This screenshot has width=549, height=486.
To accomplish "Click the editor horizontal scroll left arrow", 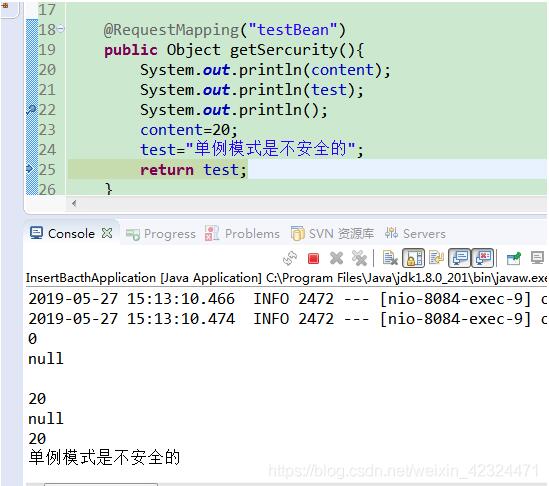I will click(x=74, y=203).
